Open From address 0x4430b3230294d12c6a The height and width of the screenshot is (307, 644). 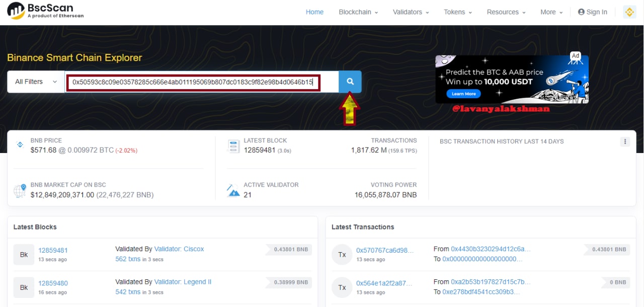click(x=491, y=249)
